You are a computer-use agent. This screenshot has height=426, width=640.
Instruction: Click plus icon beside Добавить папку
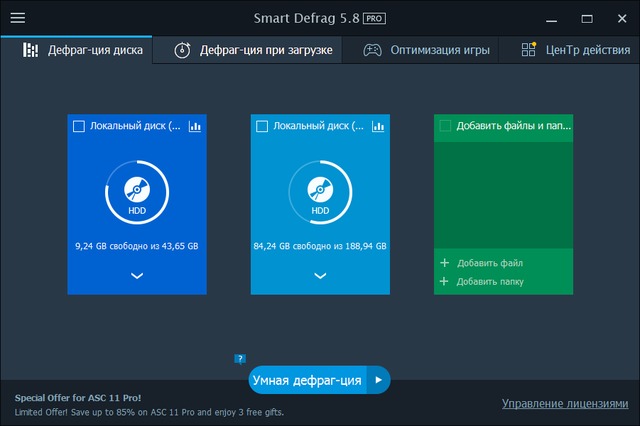click(x=444, y=282)
